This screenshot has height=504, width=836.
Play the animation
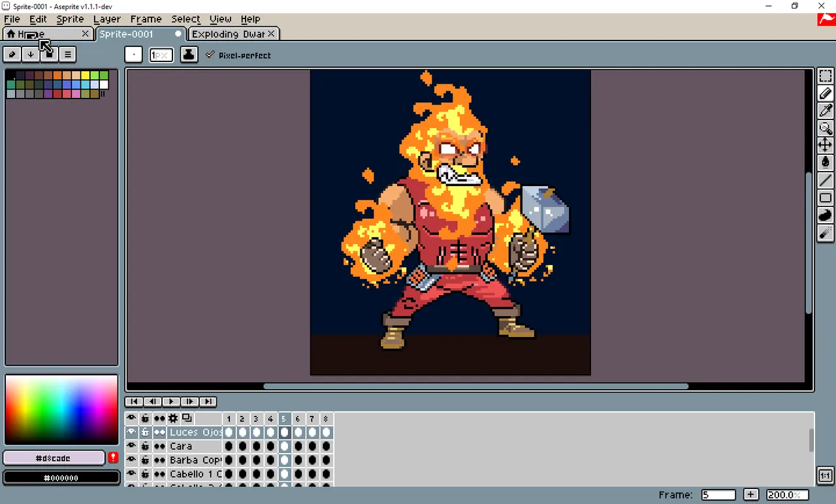[170, 402]
